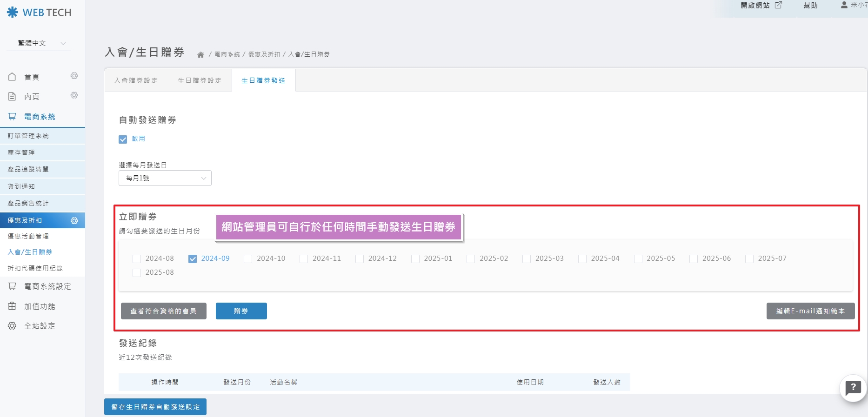The image size is (868, 417).
Task: Click the gear icon beside 內頁
Action: tap(74, 95)
